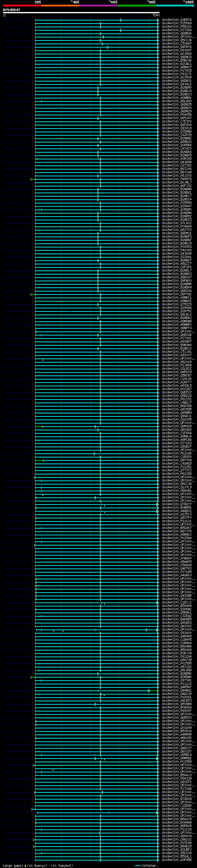Click the red 20% identity legend segment
Screen dimensions: 197x868
22,6
